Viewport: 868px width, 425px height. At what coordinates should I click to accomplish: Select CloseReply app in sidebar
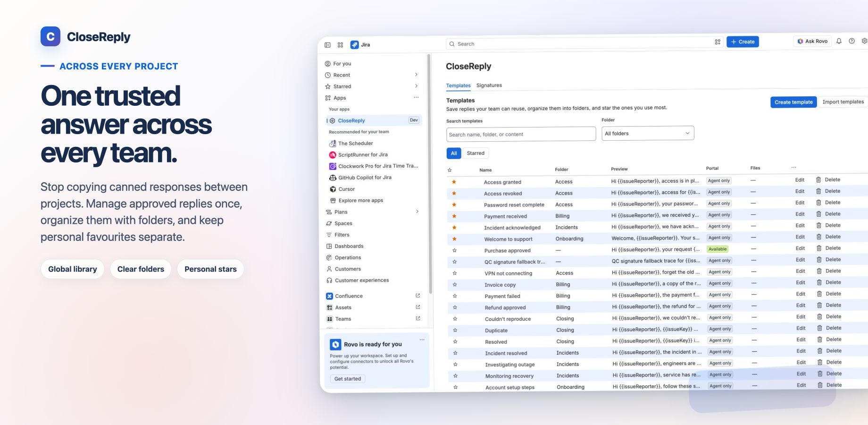pyautogui.click(x=374, y=120)
